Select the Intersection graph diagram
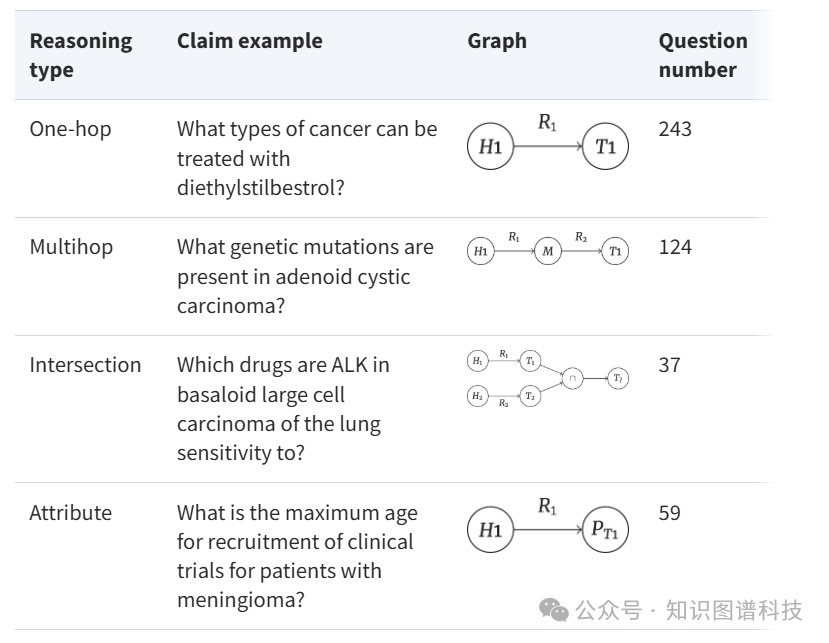Viewport: 829px width, 643px height. tap(548, 379)
